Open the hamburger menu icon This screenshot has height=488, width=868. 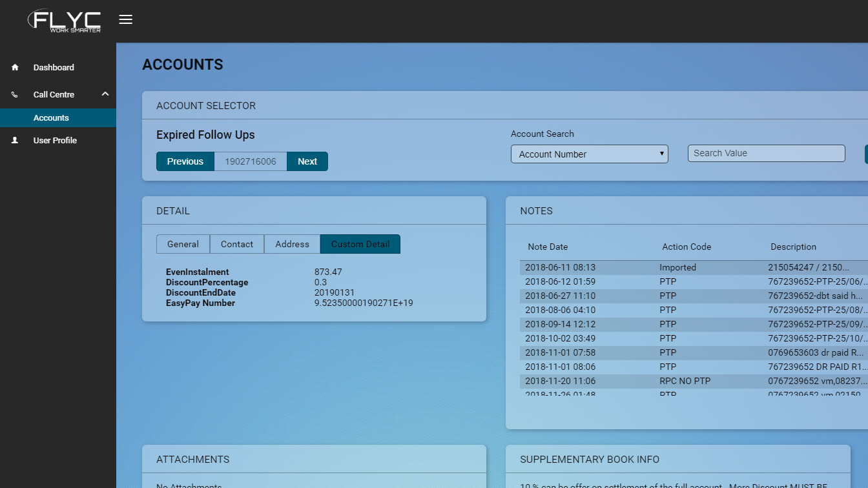[126, 19]
